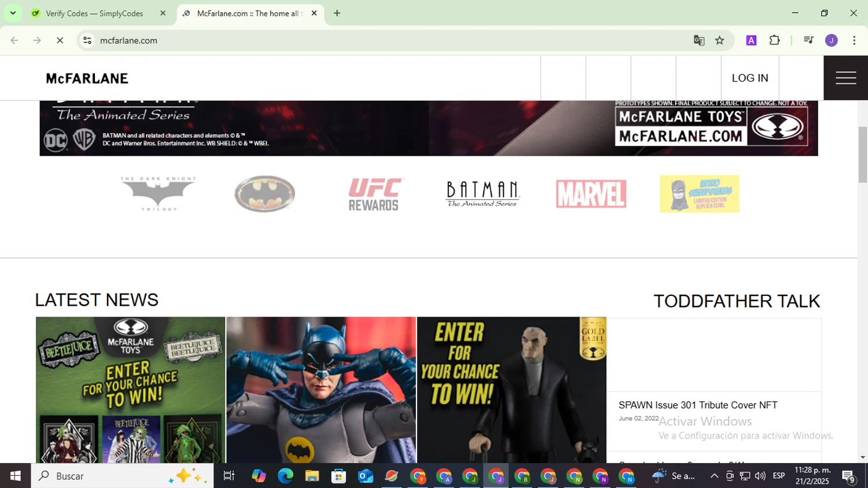Click the address bar URL
The width and height of the screenshot is (868, 488).
128,41
